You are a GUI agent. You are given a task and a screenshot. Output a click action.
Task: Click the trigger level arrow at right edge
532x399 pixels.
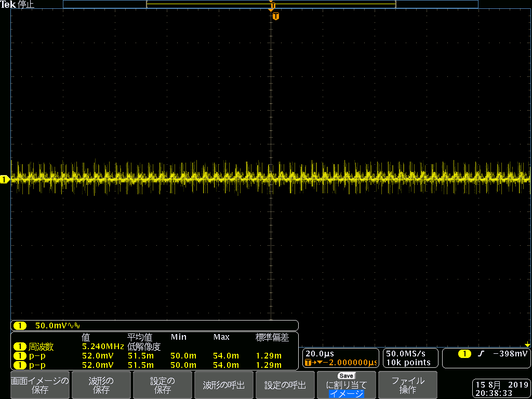[527, 345]
